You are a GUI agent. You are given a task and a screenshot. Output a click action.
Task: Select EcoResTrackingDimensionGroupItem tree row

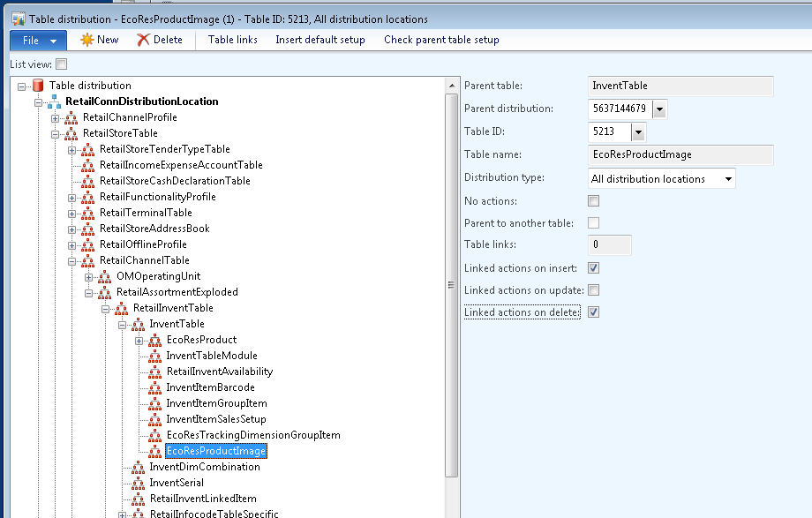pyautogui.click(x=253, y=436)
